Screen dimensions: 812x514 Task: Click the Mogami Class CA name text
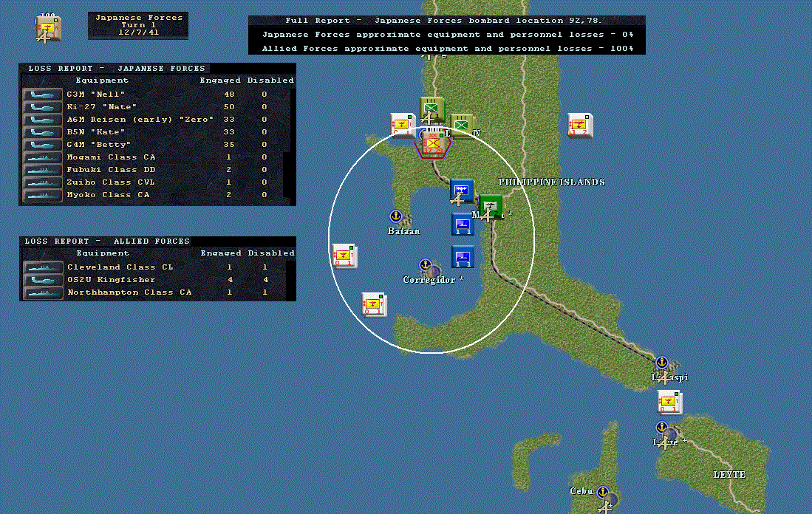tap(111, 157)
